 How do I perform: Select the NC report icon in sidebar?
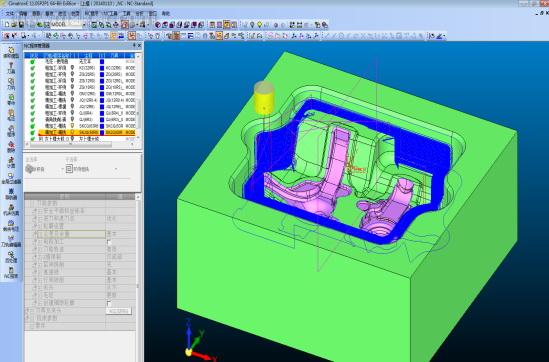pyautogui.click(x=11, y=273)
